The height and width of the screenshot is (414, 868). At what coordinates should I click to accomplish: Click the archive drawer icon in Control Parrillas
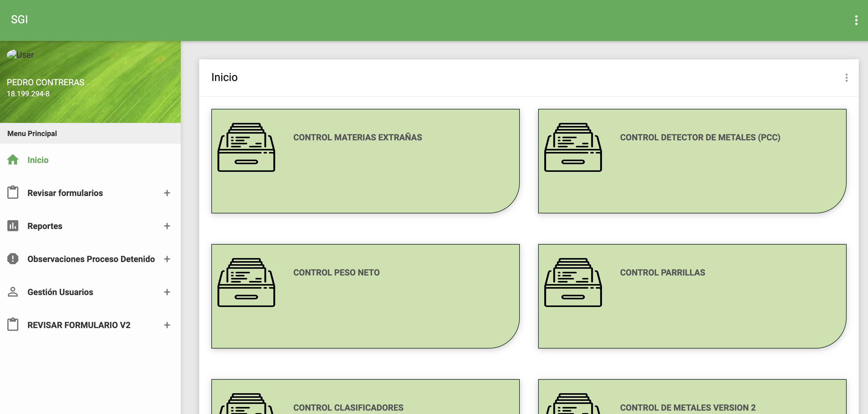573,283
